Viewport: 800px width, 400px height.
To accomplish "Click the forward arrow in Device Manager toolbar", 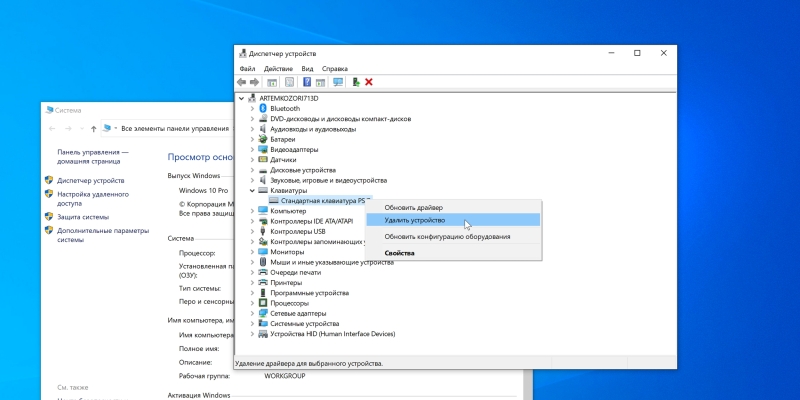I will tap(254, 82).
